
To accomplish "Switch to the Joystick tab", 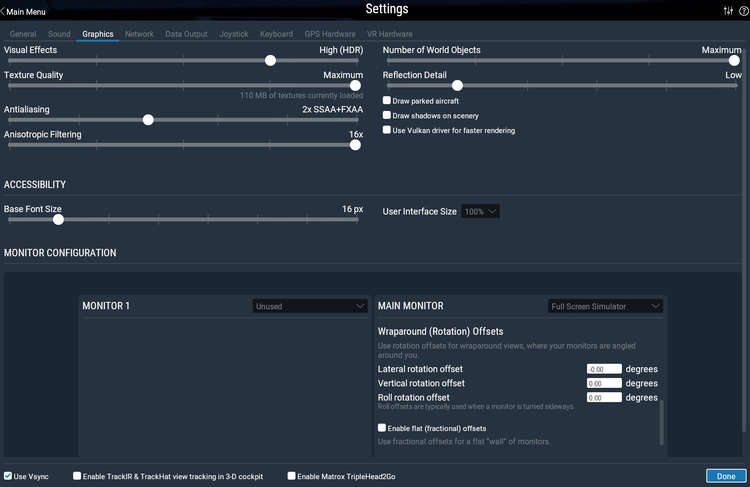I will (233, 34).
